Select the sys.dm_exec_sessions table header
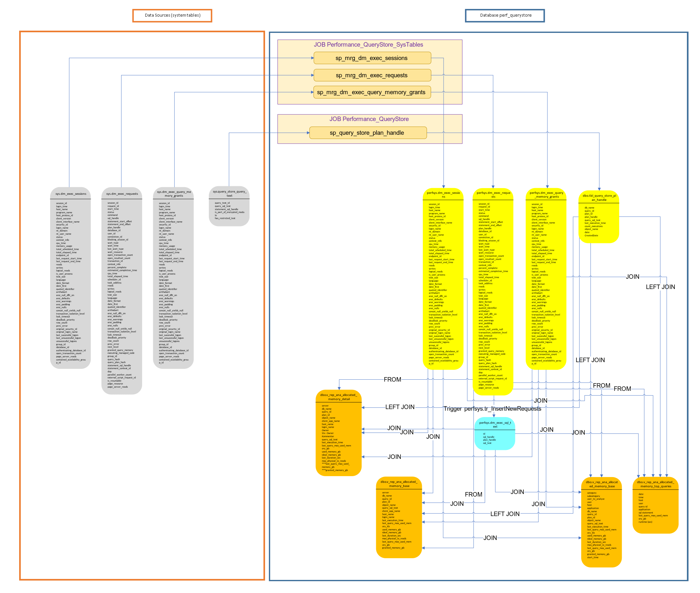This screenshot has height=593, width=700. click(x=71, y=194)
